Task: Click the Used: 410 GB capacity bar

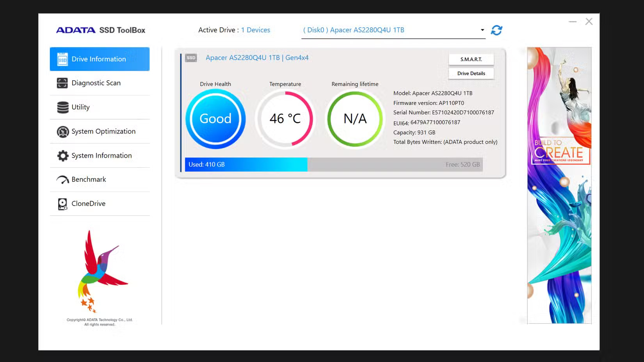Action: (x=246, y=164)
